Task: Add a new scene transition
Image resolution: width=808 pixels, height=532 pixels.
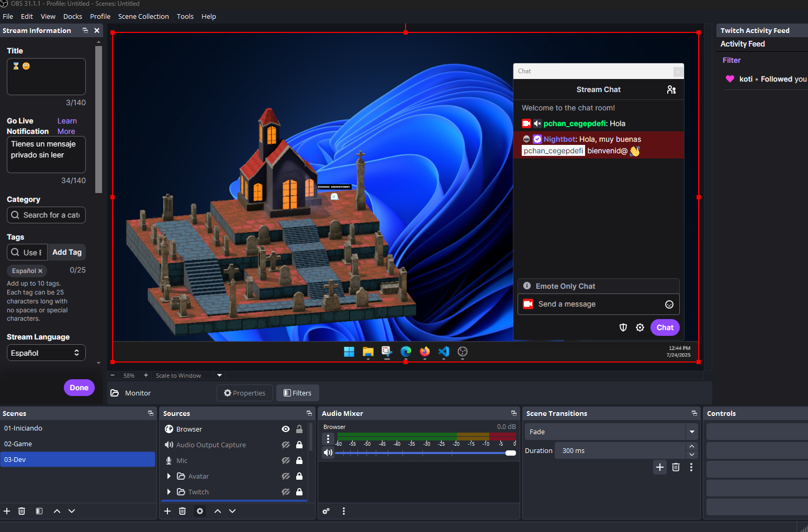Action: [x=660, y=467]
